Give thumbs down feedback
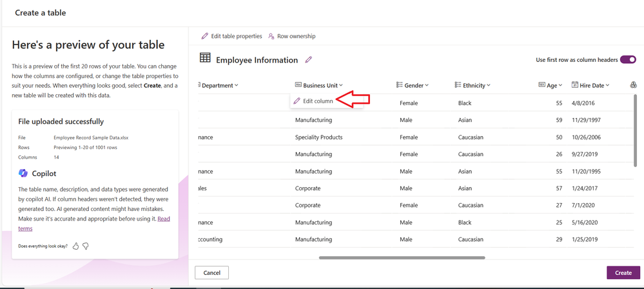 point(86,246)
